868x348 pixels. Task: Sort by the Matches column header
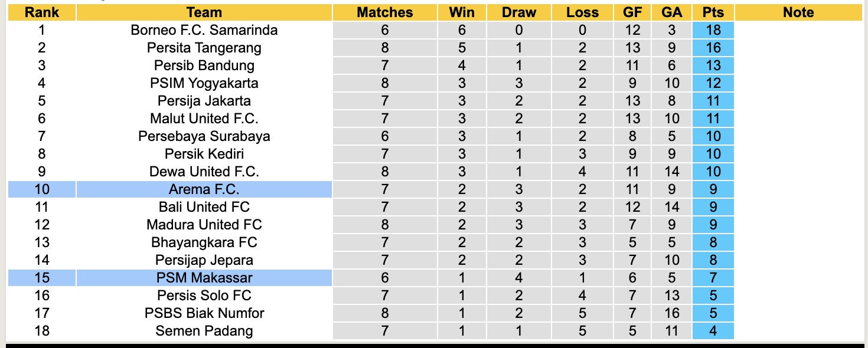385,12
